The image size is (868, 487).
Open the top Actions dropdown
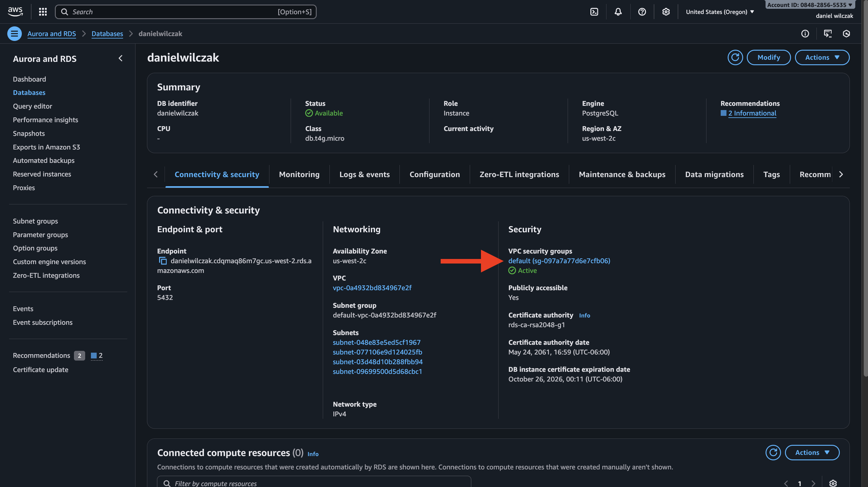point(822,57)
